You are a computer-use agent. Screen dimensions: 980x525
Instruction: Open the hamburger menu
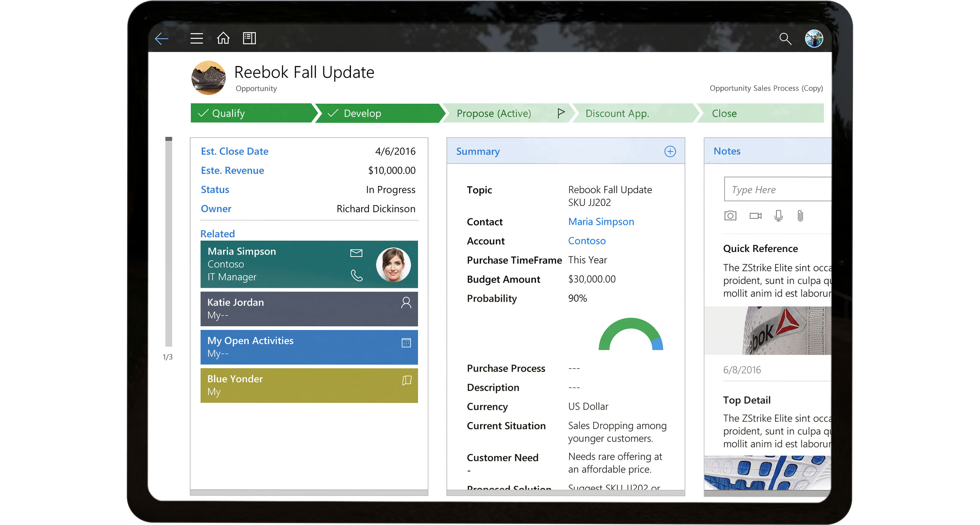tap(196, 38)
